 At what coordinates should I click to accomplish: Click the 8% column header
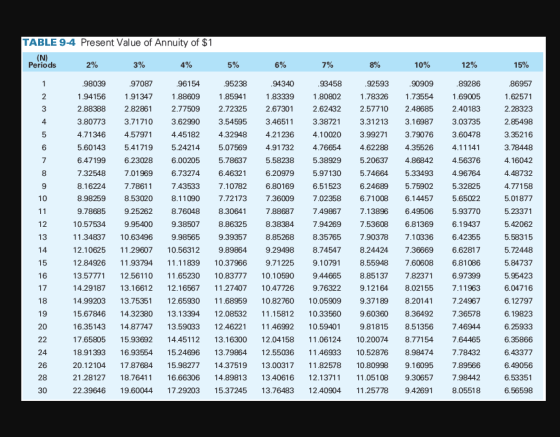374,65
